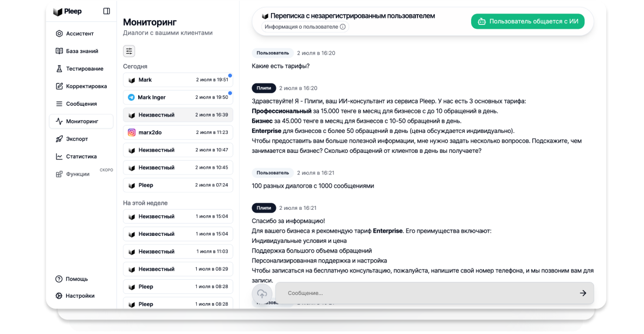Click the Мониторинг pulse icon
The height and width of the screenshot is (334, 644).
pyautogui.click(x=59, y=121)
